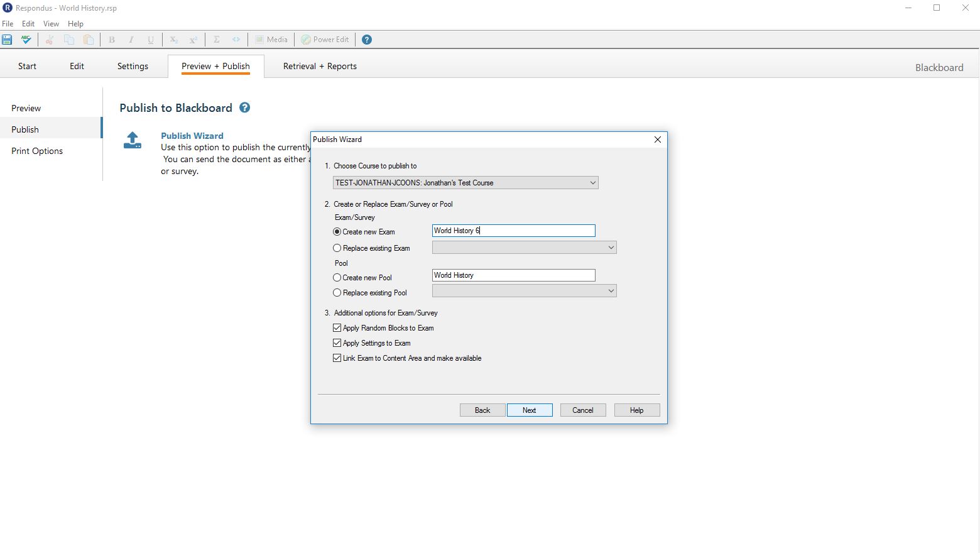Click the Publish Wizard upload icon
980x553 pixels.
coord(133,140)
